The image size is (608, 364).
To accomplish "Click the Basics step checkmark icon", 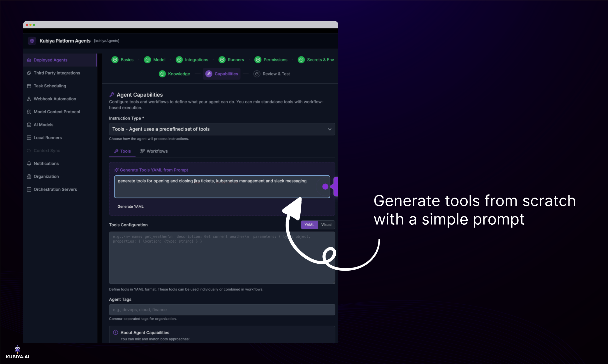I will pyautogui.click(x=115, y=60).
